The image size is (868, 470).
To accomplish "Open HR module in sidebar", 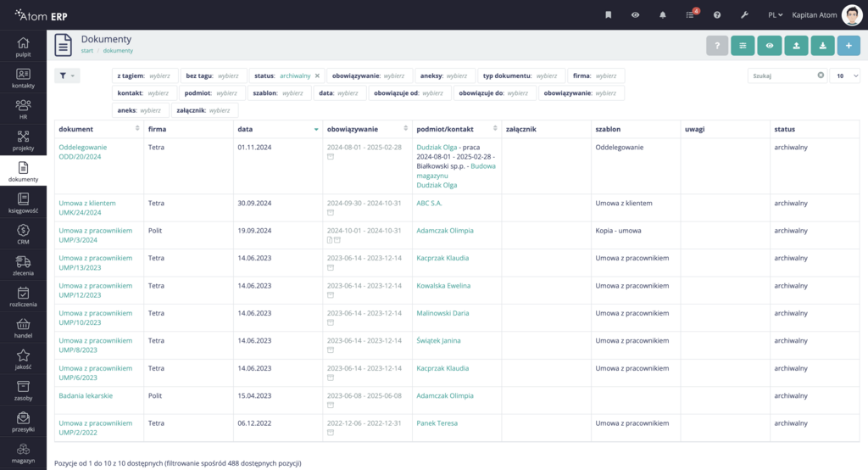I will click(x=23, y=109).
